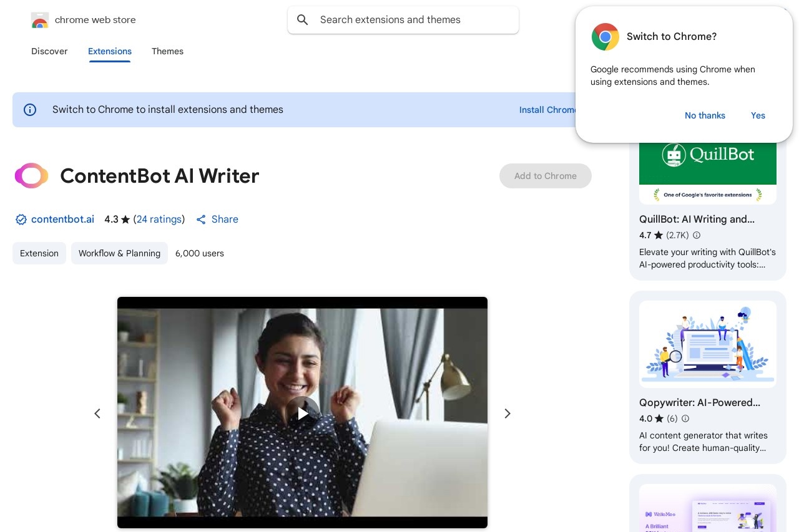Screen dimensions: 799x532
Task: Go to previous screenshot with left arrow
Action: click(97, 414)
